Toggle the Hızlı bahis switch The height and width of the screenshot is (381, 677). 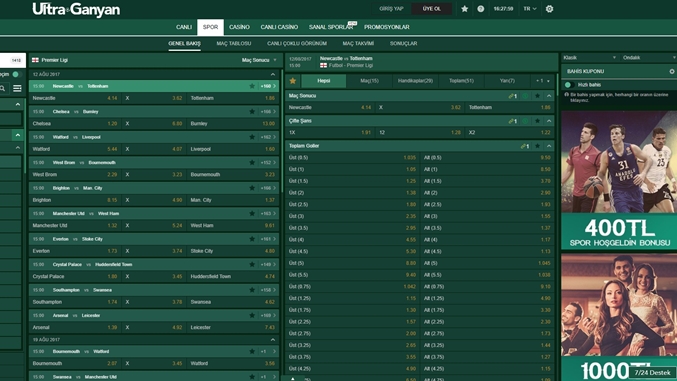[x=569, y=85]
